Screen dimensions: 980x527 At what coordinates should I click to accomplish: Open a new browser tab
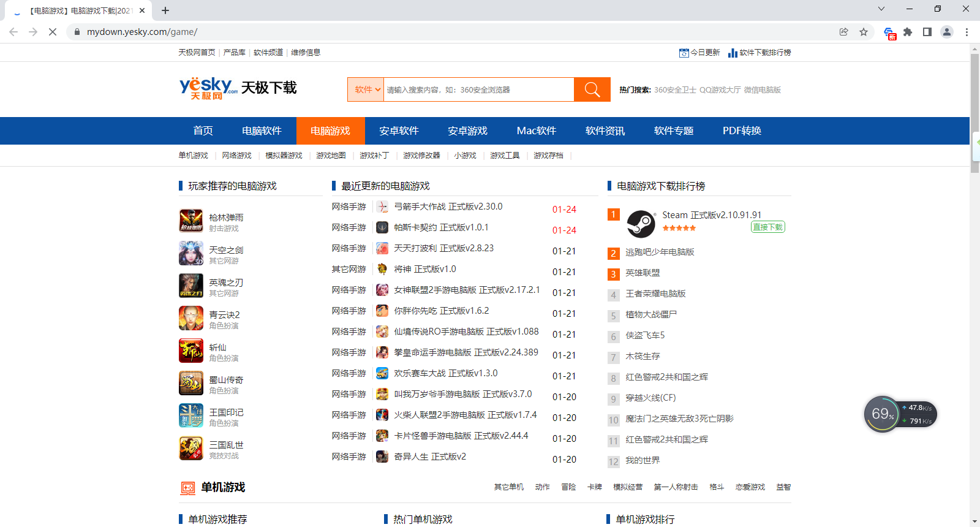[x=165, y=10]
